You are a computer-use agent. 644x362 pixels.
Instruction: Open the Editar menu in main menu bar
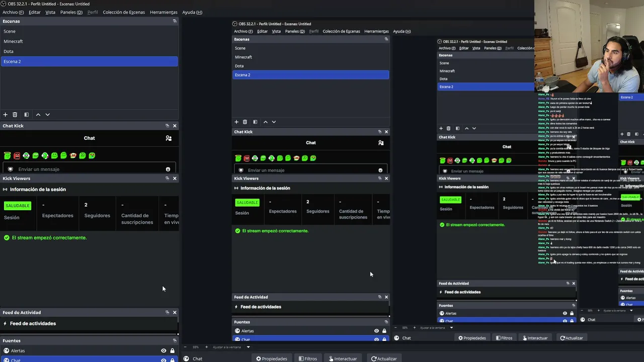(x=35, y=12)
